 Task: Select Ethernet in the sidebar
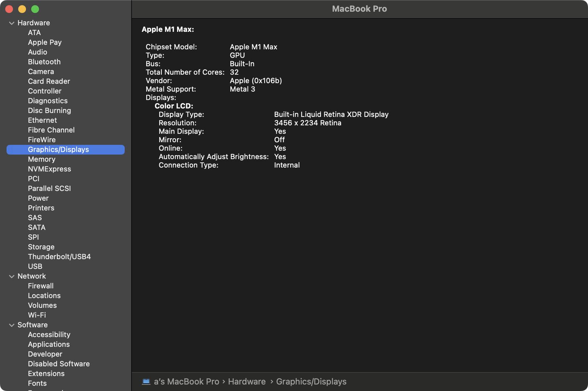coord(42,121)
